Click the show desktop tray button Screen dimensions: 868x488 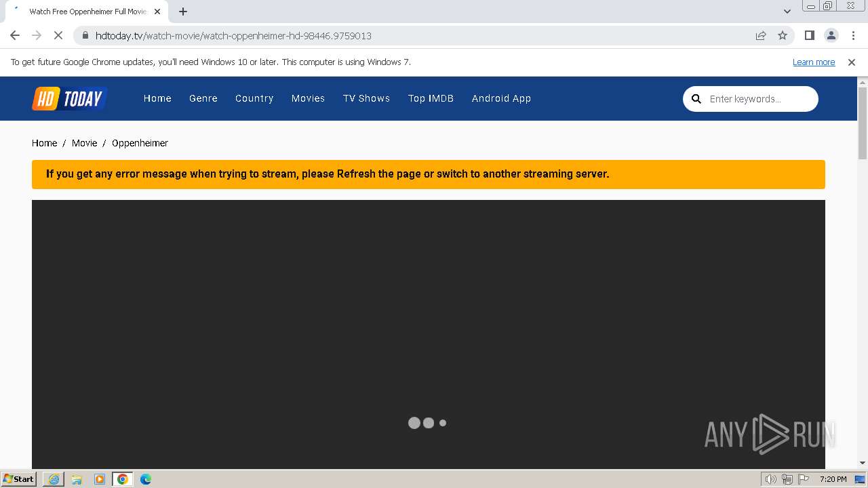(x=861, y=479)
